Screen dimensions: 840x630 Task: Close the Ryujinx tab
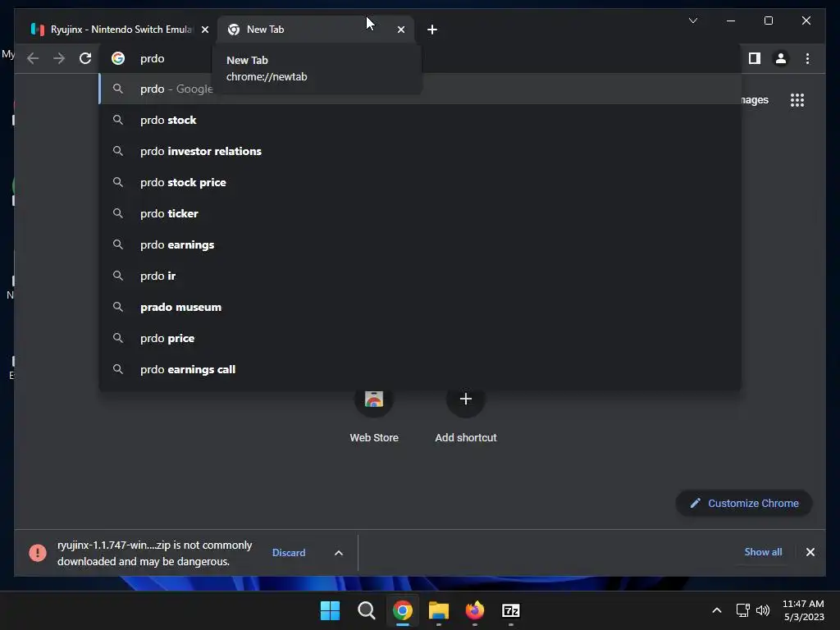(204, 30)
